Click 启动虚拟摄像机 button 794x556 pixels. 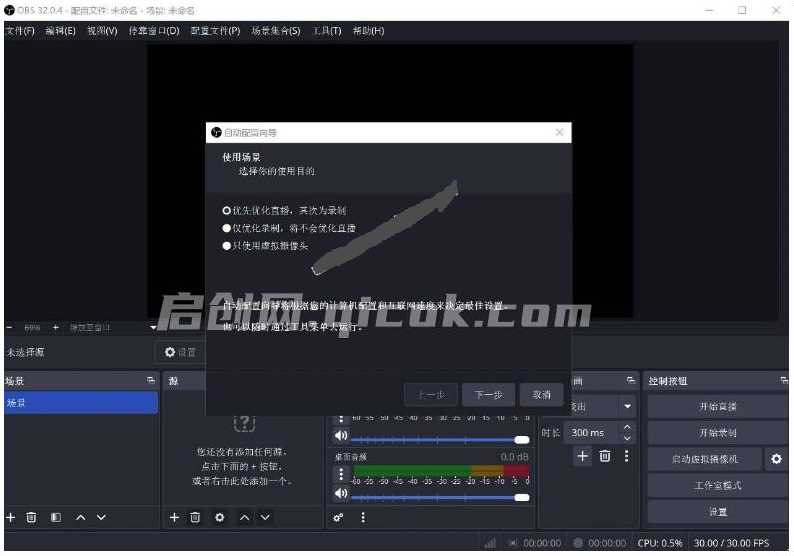click(704, 459)
